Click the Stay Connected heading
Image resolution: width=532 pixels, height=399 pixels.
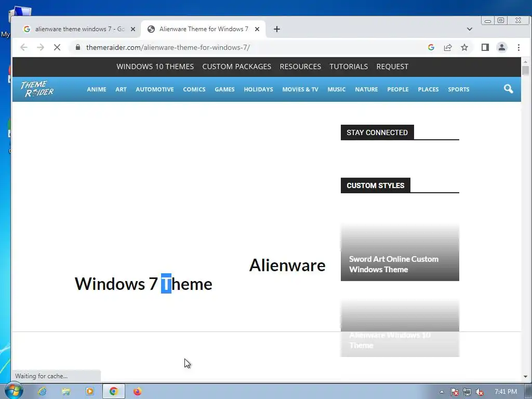pos(377,132)
